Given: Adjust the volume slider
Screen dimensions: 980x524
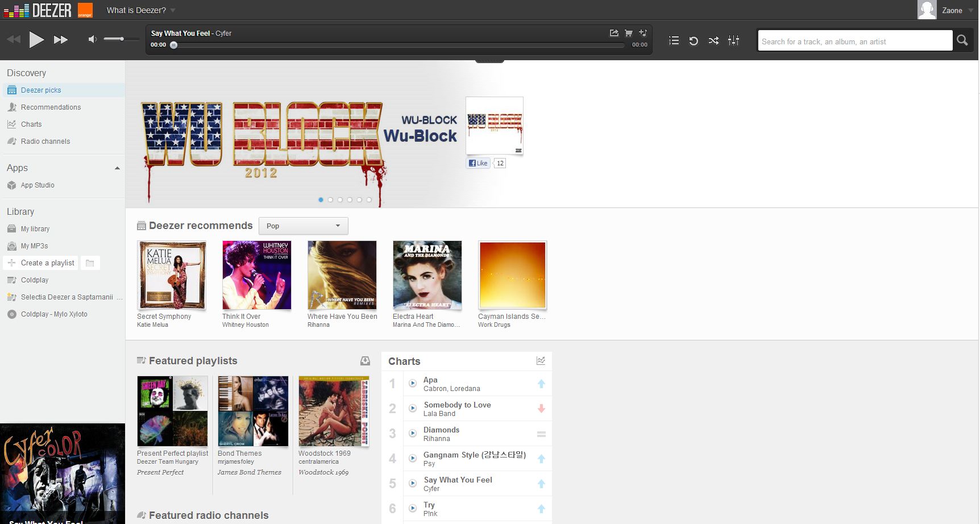Looking at the screenshot, I should [121, 39].
